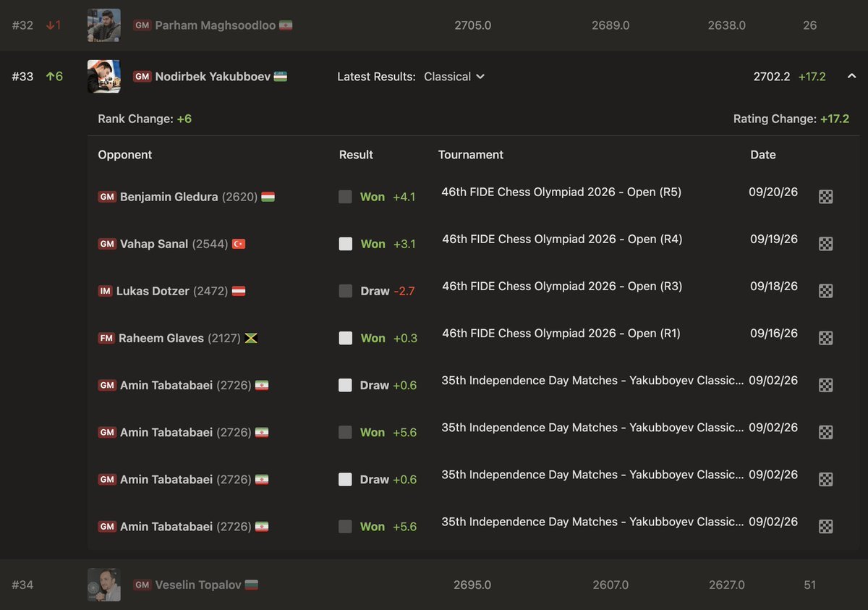
Task: Open chessboard icon for Raheem Glaves game
Action: [825, 338]
